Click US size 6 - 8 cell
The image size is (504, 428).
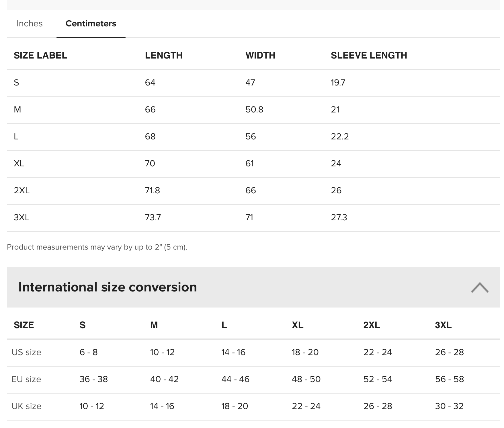89,352
